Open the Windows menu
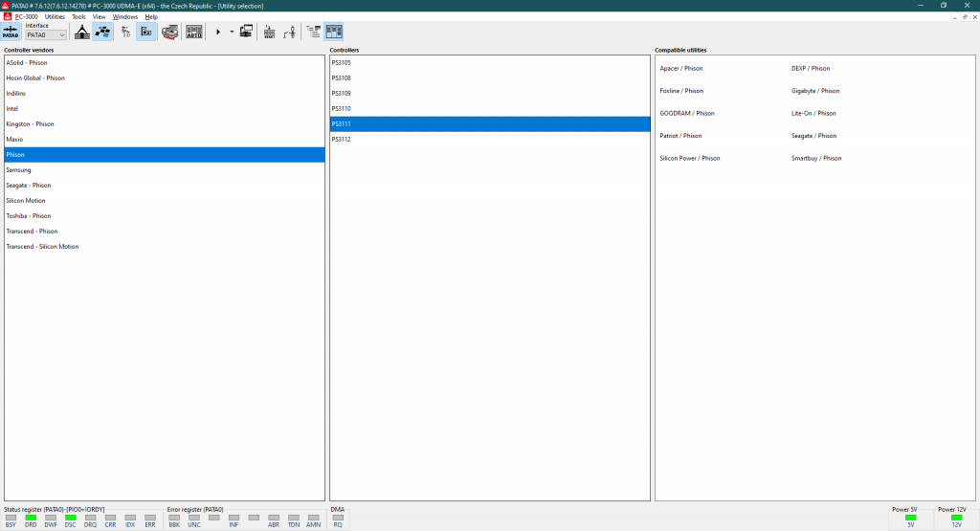Screen dimensions: 980x531 point(124,16)
